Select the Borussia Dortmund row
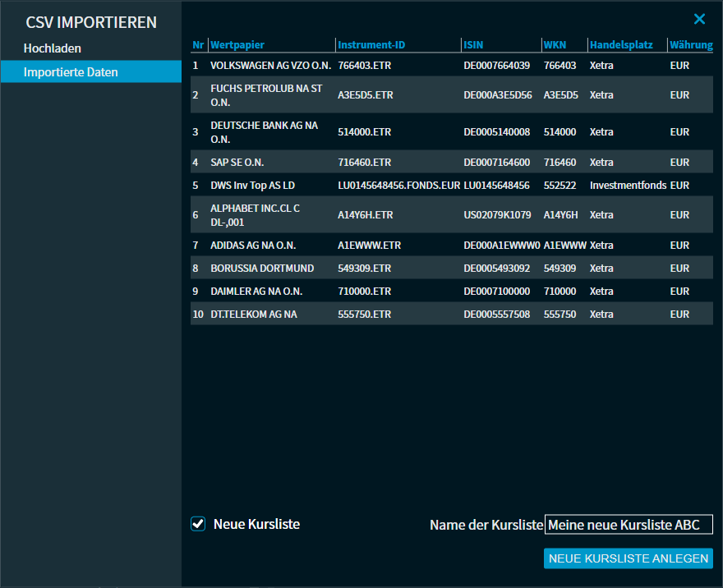This screenshot has height=588, width=723. point(451,269)
